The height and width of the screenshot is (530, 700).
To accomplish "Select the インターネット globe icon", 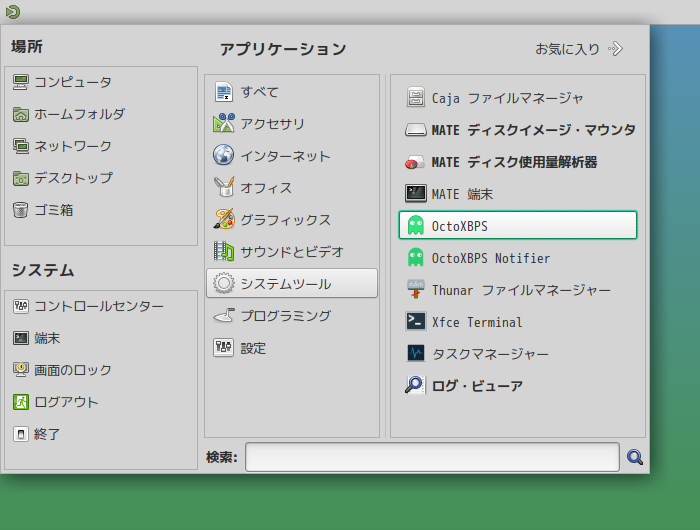I will 224,155.
